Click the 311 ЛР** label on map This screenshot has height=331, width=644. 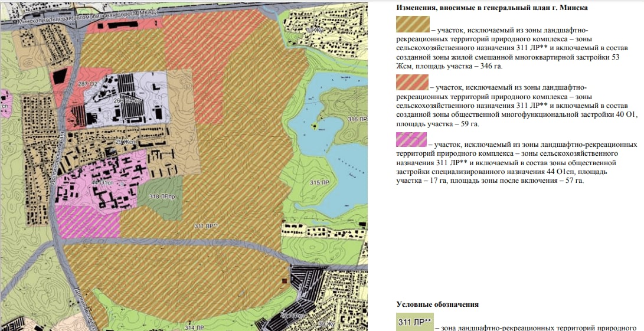(205, 226)
